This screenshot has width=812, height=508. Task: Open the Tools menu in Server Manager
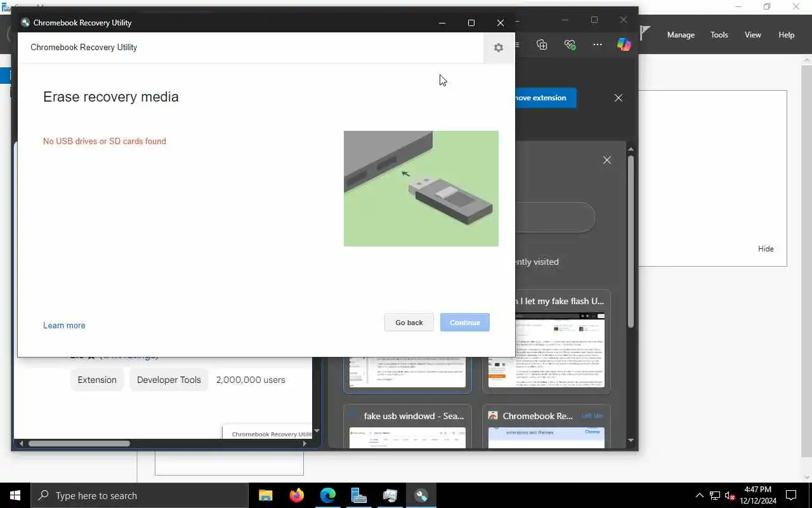coord(719,35)
